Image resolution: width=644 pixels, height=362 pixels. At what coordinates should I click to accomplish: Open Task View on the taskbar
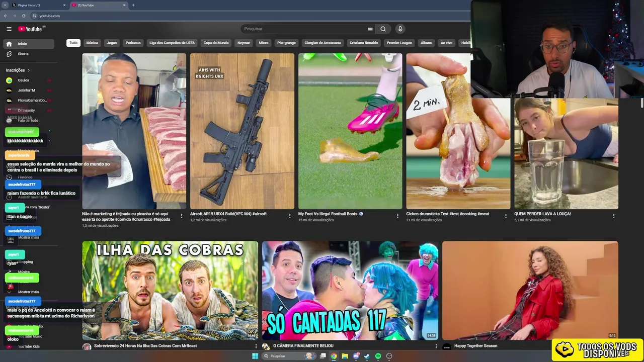click(323, 356)
